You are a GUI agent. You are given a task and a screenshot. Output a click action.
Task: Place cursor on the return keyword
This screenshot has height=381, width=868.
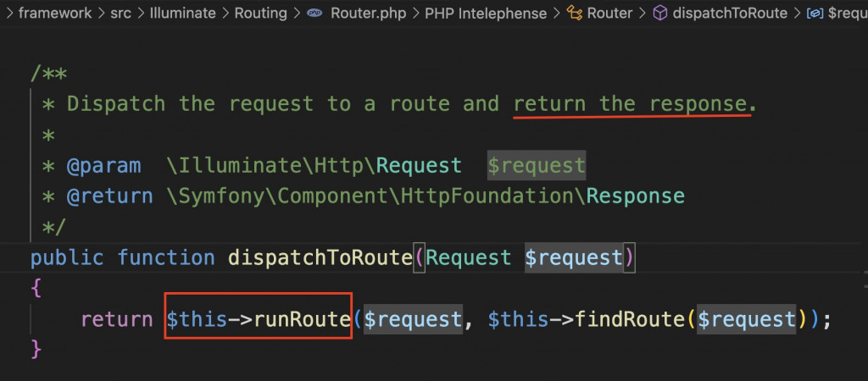coord(117,320)
